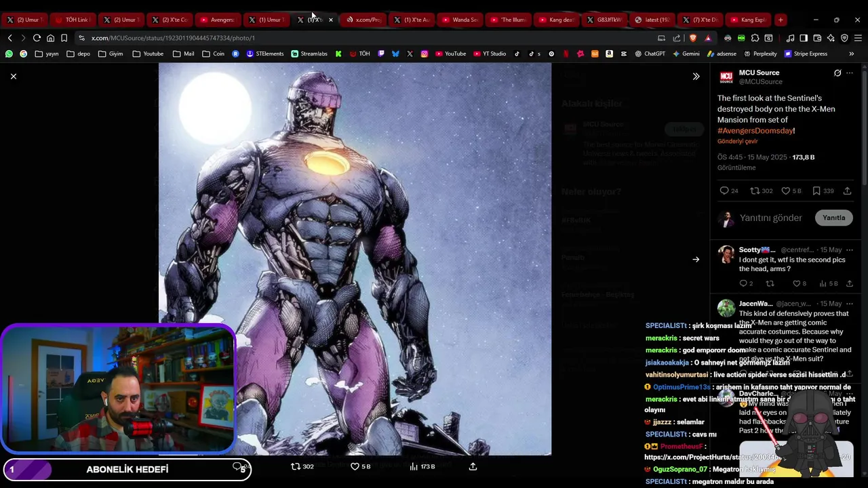Screen dimensions: 868x488
Task: Switch to the latest (19... tab
Action: coord(652,20)
